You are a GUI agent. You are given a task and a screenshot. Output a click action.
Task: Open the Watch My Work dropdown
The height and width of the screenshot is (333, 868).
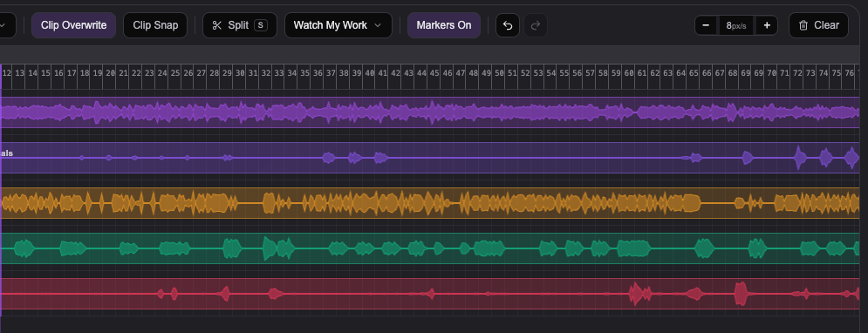pos(338,25)
